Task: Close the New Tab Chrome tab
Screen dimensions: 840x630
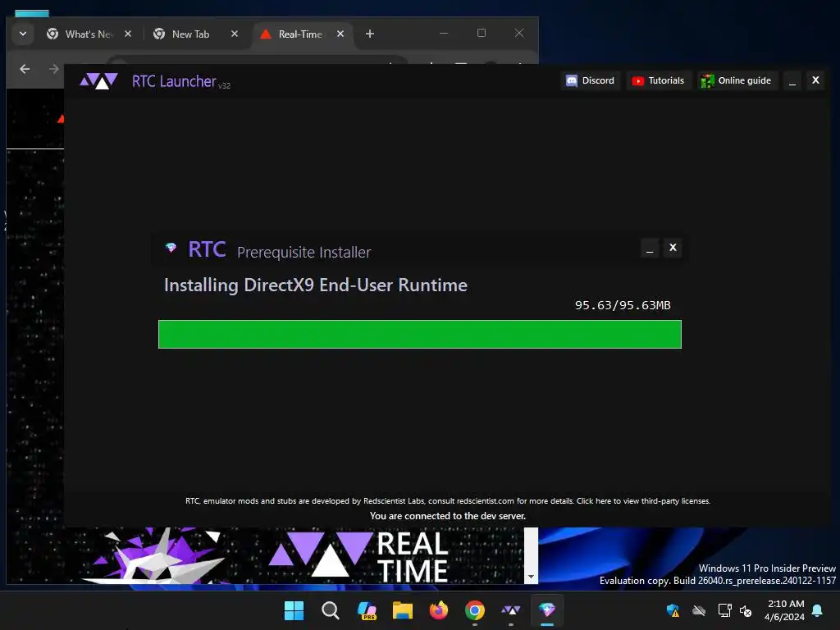Action: pos(235,34)
